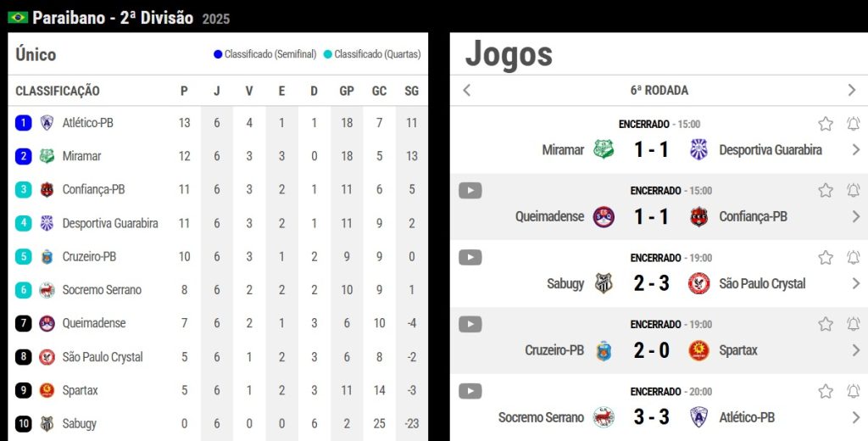Favorite the Miramar vs Desportiva Guarabira match

coord(826,124)
